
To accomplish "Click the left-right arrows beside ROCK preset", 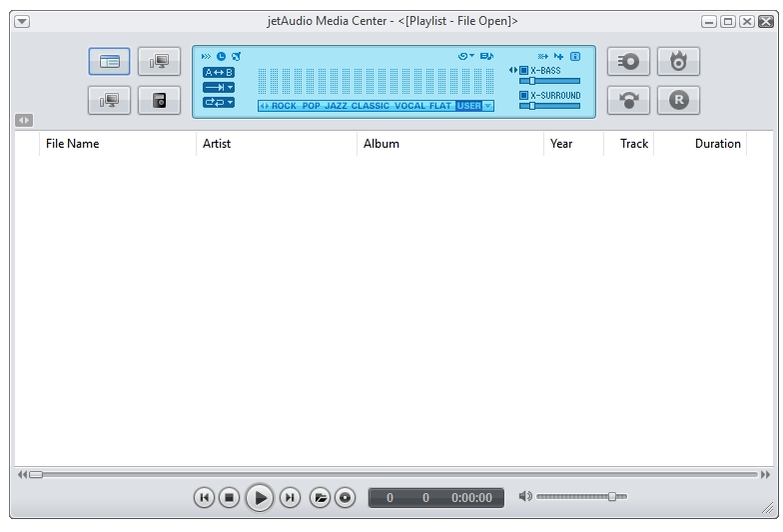I will click(264, 106).
